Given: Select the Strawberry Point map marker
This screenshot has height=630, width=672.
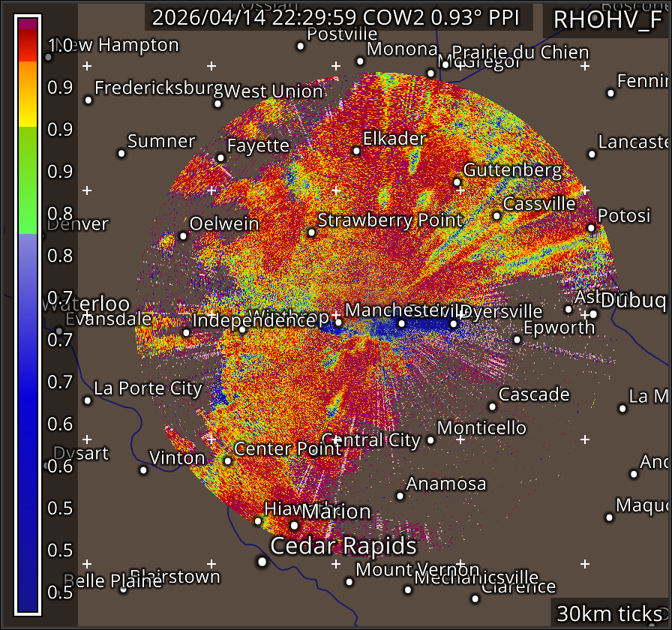Looking at the screenshot, I should click(x=311, y=232).
